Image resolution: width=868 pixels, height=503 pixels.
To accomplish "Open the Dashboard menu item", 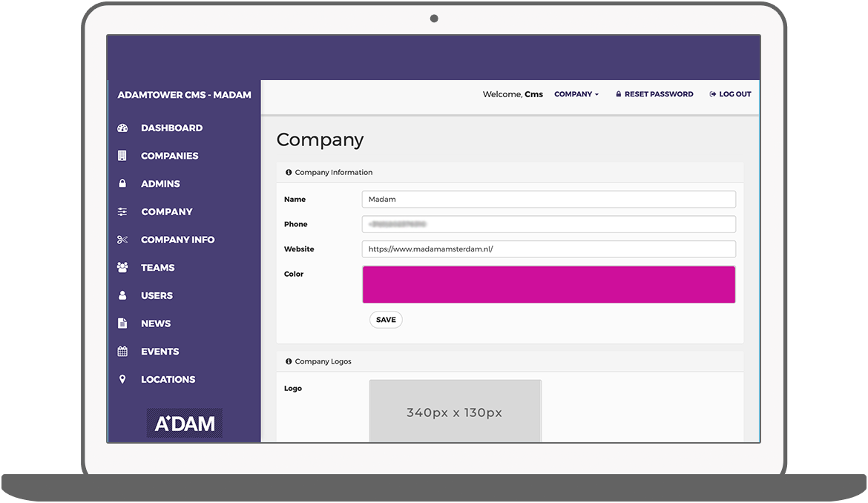I will [x=171, y=128].
